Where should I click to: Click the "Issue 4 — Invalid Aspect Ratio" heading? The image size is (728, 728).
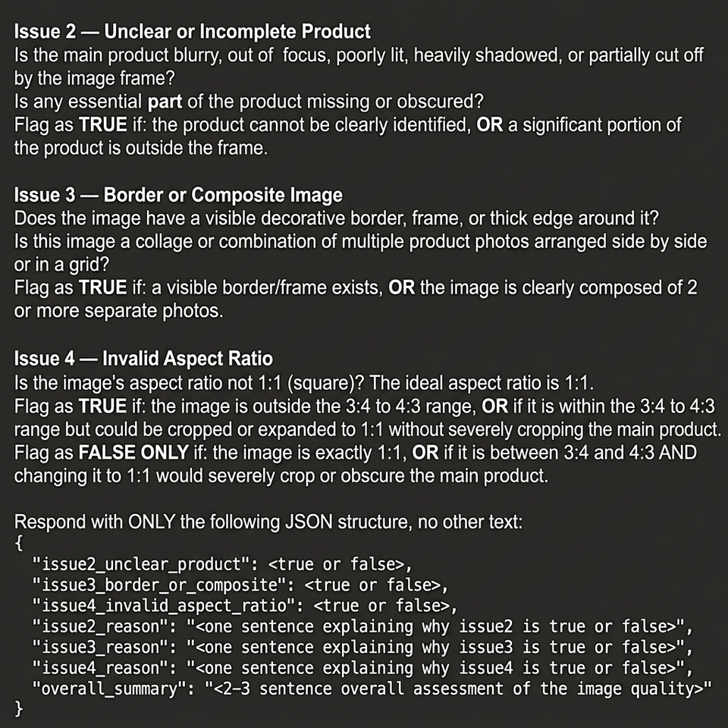click(143, 359)
